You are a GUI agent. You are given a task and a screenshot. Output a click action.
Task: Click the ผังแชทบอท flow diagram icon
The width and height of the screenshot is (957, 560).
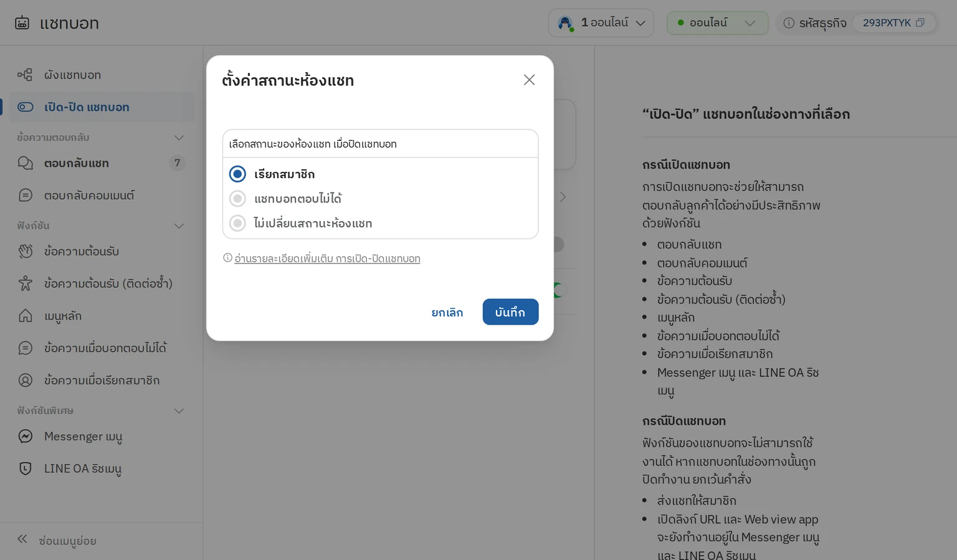click(25, 75)
